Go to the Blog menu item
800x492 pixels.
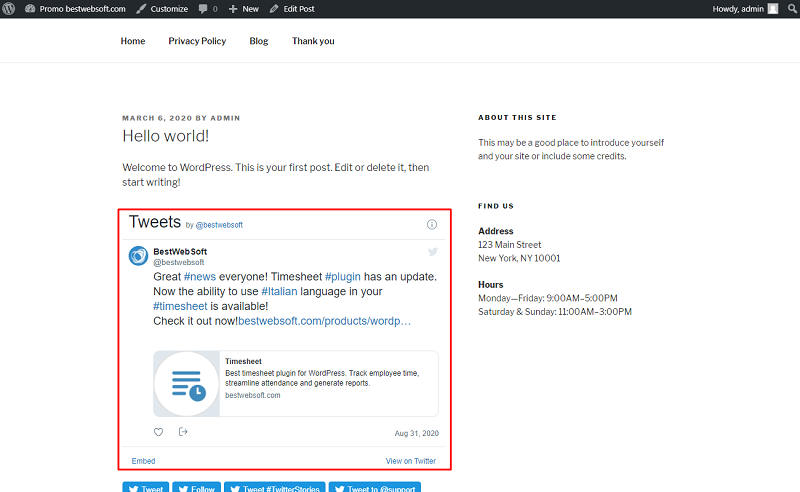[x=259, y=41]
